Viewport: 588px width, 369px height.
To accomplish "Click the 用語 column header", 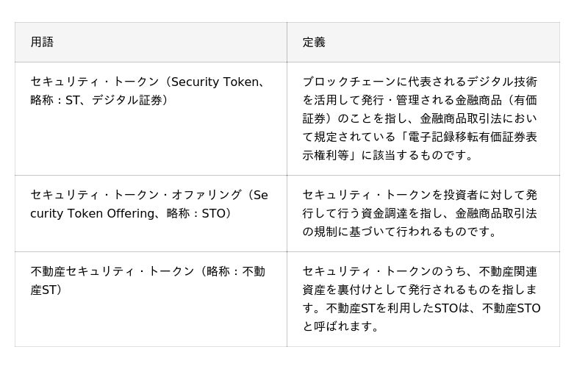I will (x=42, y=43).
